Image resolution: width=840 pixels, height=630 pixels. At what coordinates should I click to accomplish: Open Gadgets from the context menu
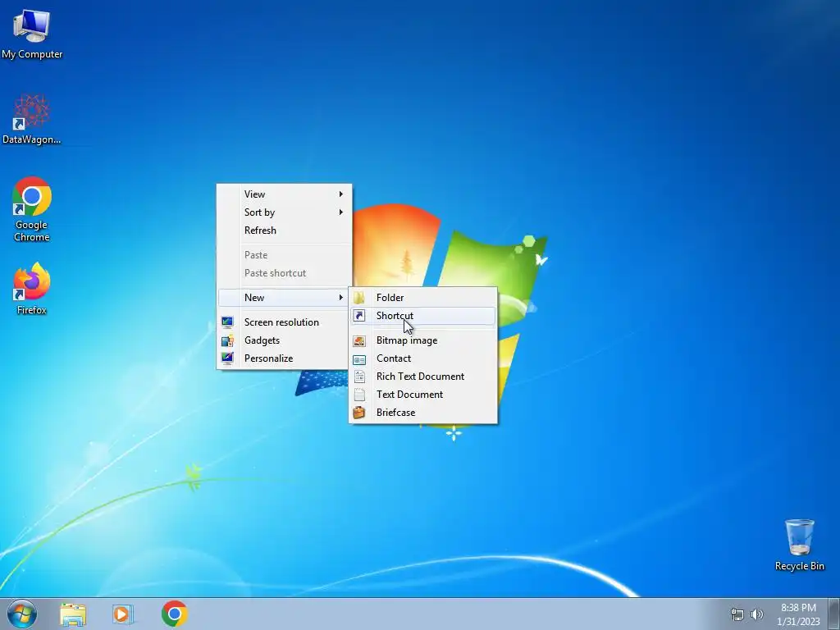pyautogui.click(x=285, y=340)
